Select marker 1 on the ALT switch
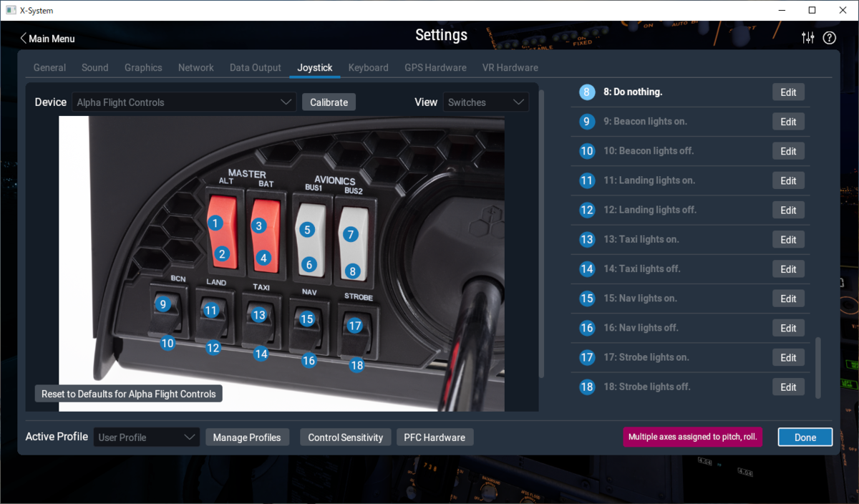The width and height of the screenshot is (859, 504). tap(215, 223)
